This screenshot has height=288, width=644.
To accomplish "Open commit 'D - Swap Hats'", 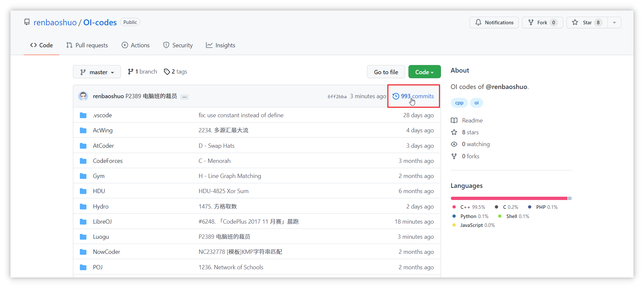I will (217, 146).
